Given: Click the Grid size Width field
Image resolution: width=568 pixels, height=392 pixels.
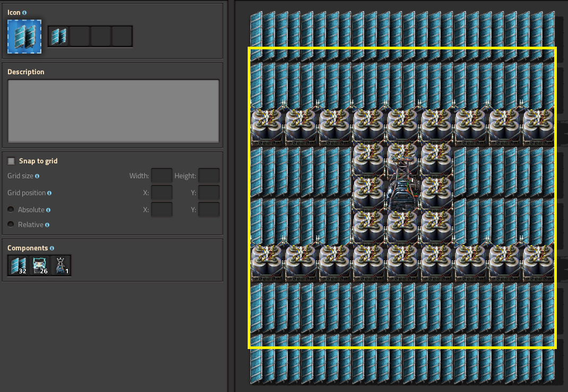Looking at the screenshot, I should pyautogui.click(x=162, y=176).
